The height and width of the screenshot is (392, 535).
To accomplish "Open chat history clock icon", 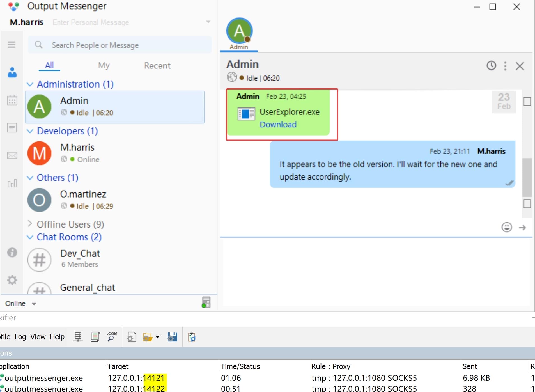I will (x=491, y=66).
